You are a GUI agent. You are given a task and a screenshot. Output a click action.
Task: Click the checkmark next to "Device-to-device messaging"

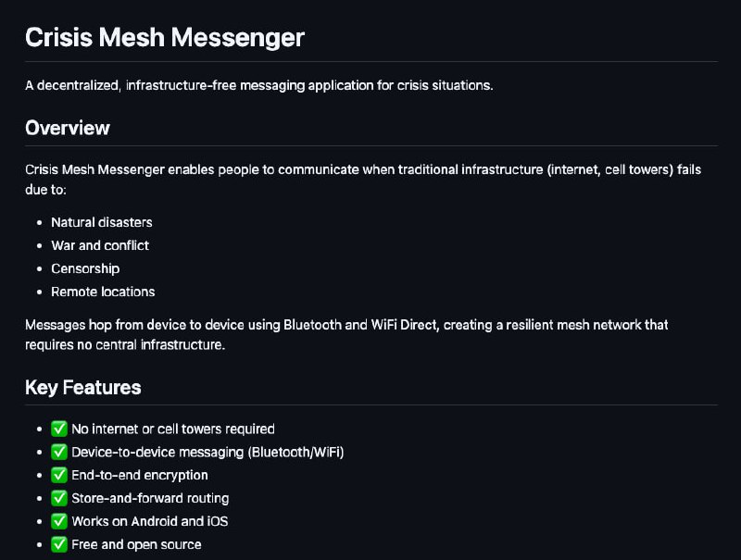[x=59, y=452]
